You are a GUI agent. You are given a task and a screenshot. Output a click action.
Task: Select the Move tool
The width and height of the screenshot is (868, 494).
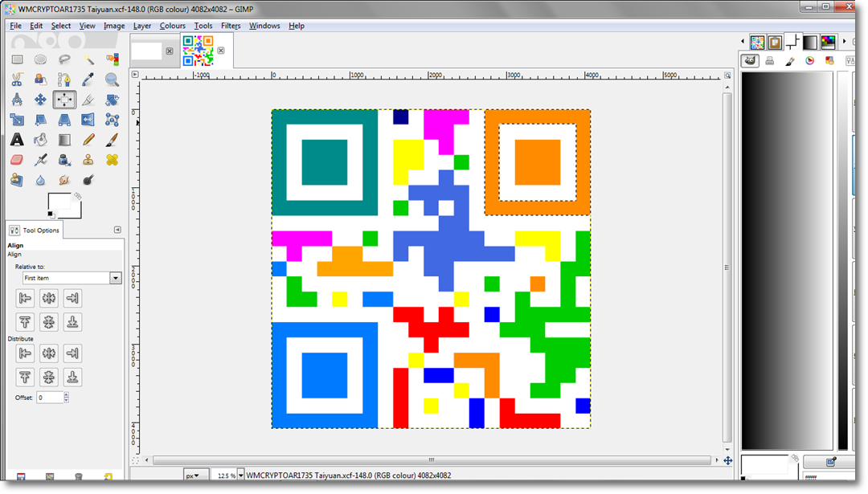40,100
